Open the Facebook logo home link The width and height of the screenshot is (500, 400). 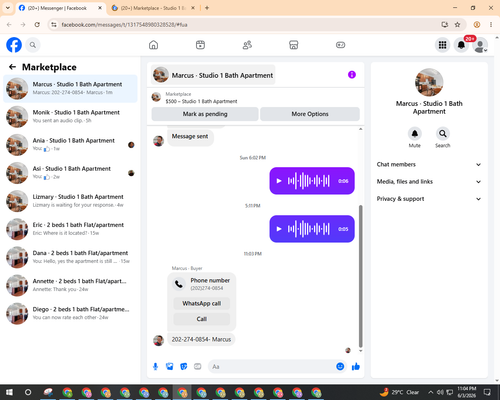tap(14, 45)
